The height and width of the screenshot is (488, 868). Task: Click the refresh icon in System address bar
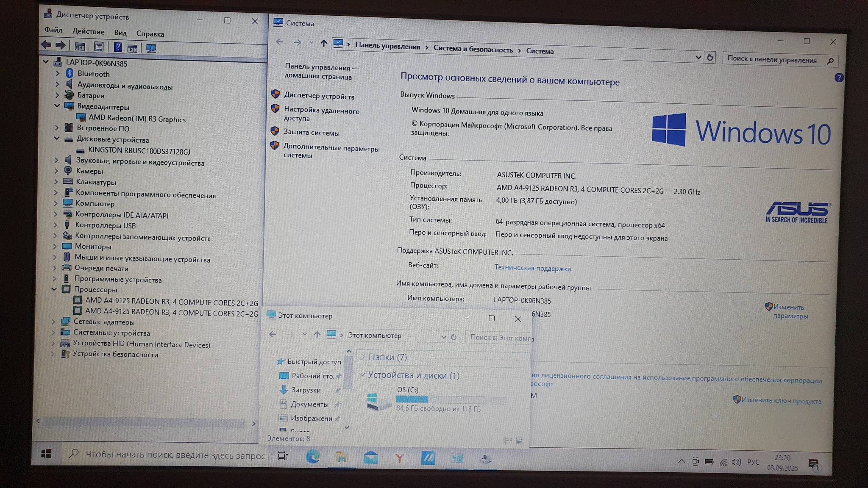(710, 57)
